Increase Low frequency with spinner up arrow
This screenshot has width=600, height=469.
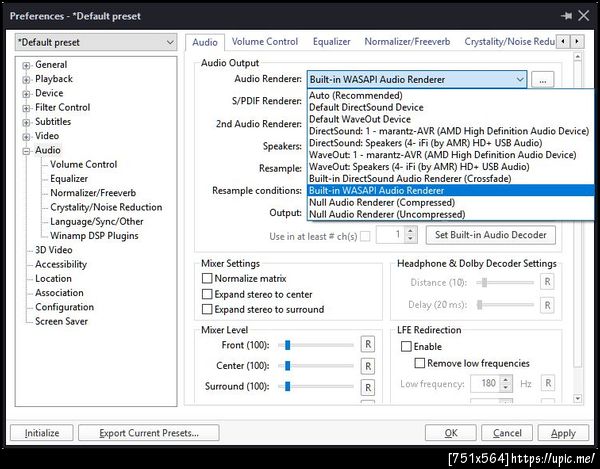[506, 379]
